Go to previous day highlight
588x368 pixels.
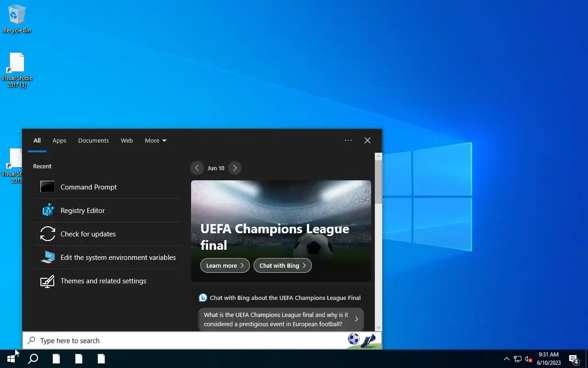[x=197, y=168]
